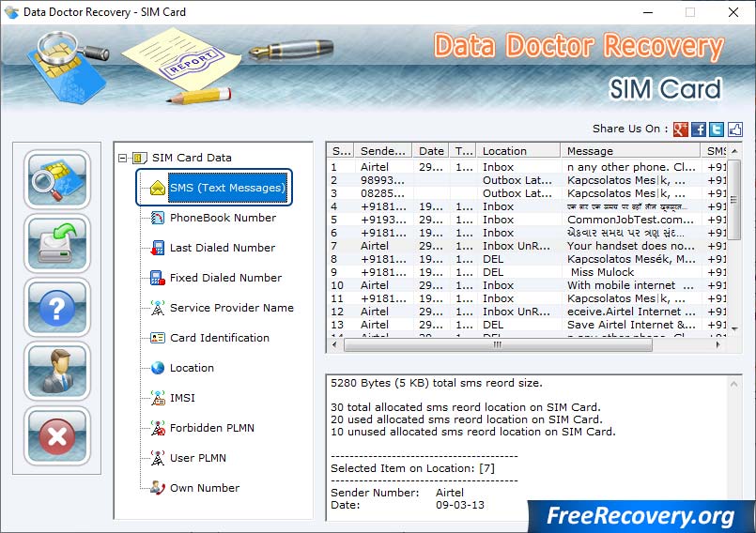The image size is (756, 533).
Task: Share on Facebook icon
Action: (x=699, y=129)
